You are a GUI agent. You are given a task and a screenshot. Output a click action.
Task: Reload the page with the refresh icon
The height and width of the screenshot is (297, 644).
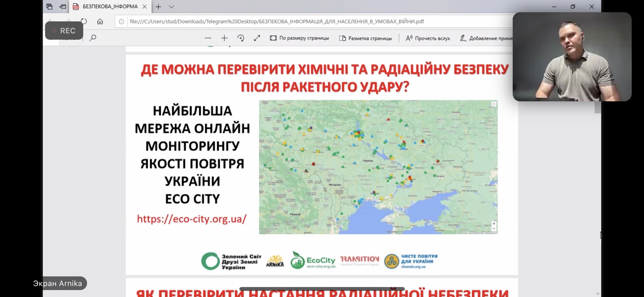(84, 21)
